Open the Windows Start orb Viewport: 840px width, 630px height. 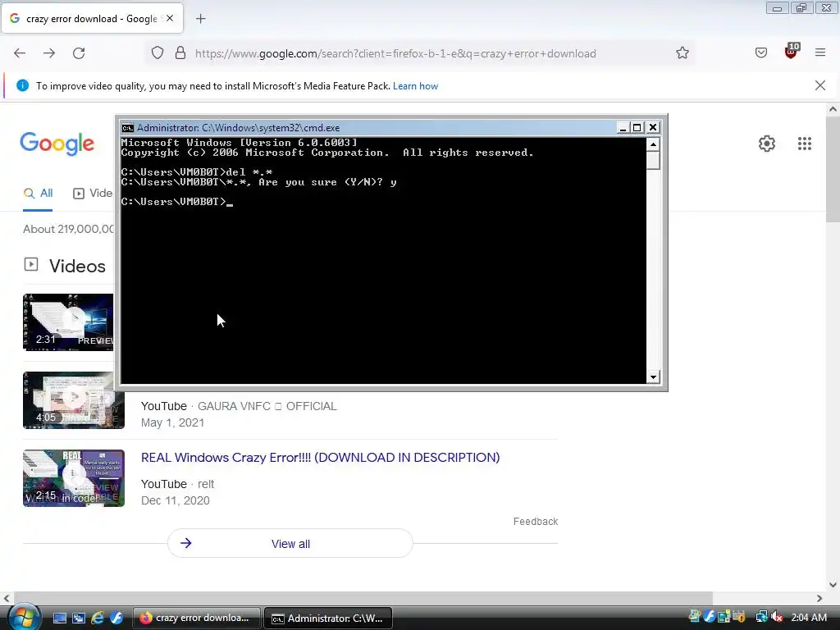coord(23,617)
